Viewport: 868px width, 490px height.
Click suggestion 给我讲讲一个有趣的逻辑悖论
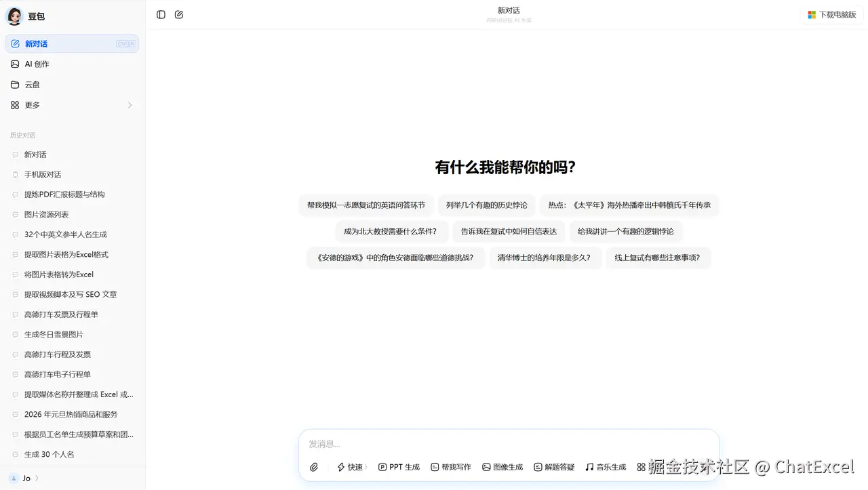(x=626, y=231)
